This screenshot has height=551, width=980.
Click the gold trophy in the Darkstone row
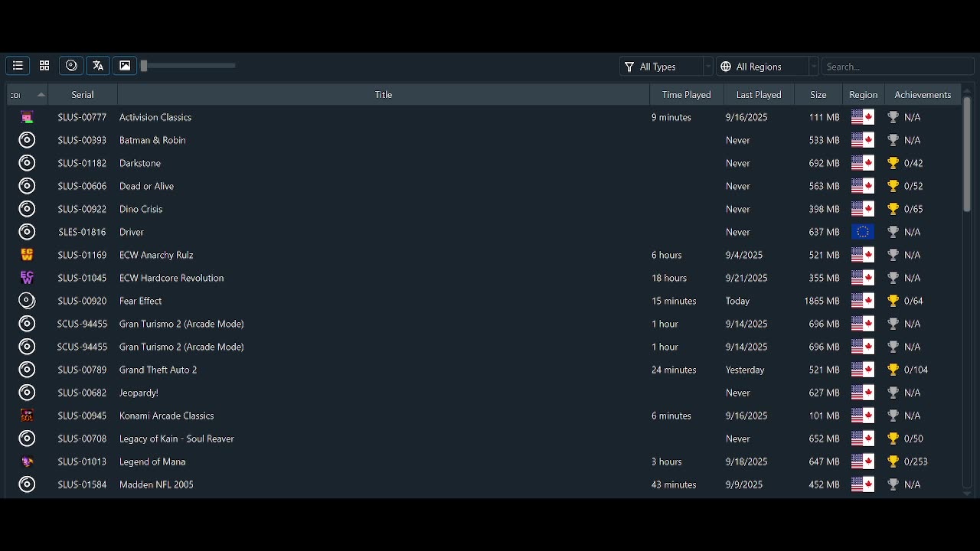(x=893, y=163)
